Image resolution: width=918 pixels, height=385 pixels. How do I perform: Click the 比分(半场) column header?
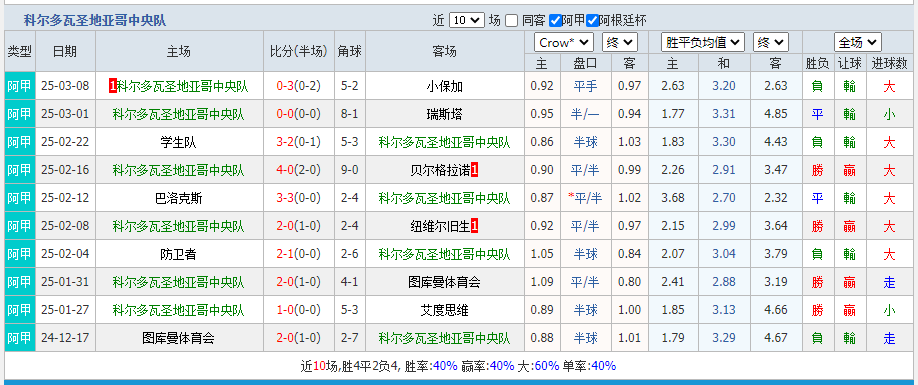pyautogui.click(x=299, y=51)
